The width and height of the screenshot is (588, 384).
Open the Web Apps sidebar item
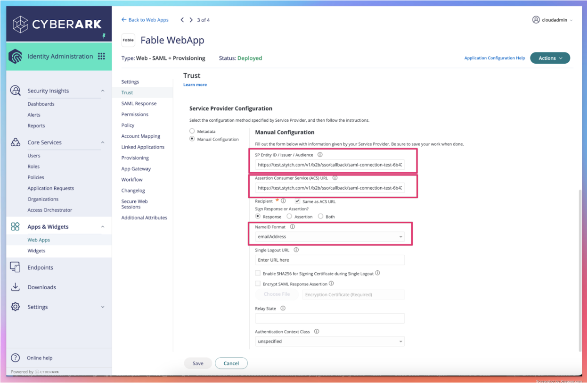click(39, 240)
